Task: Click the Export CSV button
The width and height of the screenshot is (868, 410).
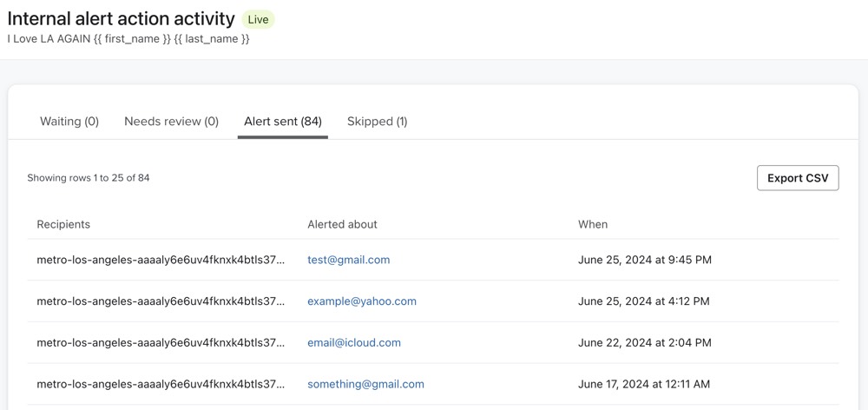Action: (x=797, y=178)
